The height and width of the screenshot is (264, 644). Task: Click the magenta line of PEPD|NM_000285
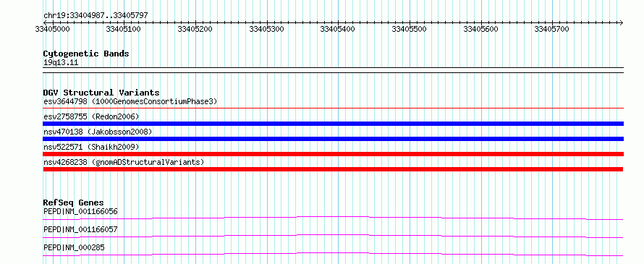pyautogui.click(x=333, y=254)
